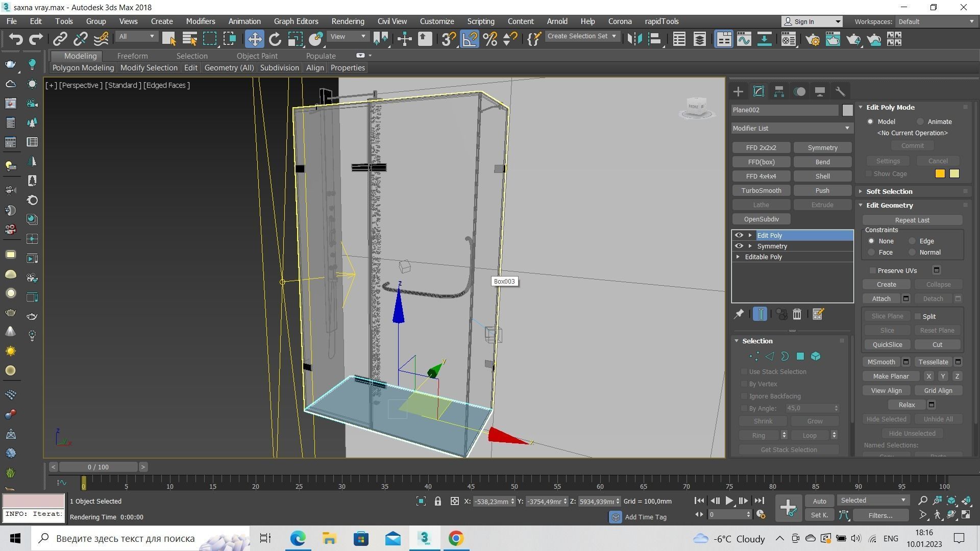Click the QuickSlice button

887,344
